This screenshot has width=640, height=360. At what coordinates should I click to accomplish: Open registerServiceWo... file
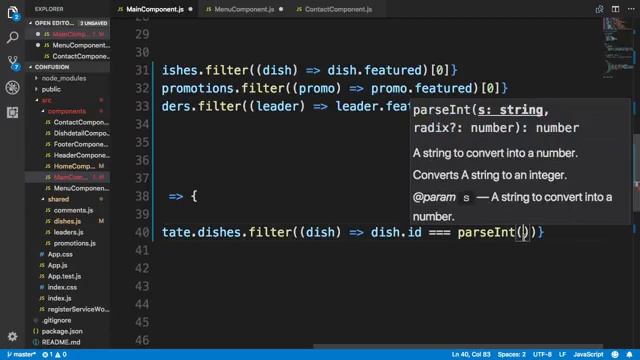68,309
